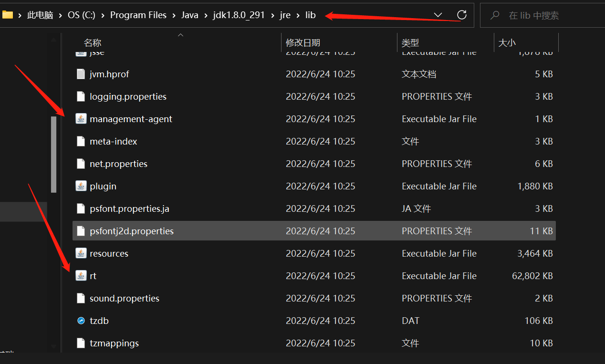This screenshot has height=364, width=605.
Task: Click the rt jar file icon
Action: coord(81,276)
